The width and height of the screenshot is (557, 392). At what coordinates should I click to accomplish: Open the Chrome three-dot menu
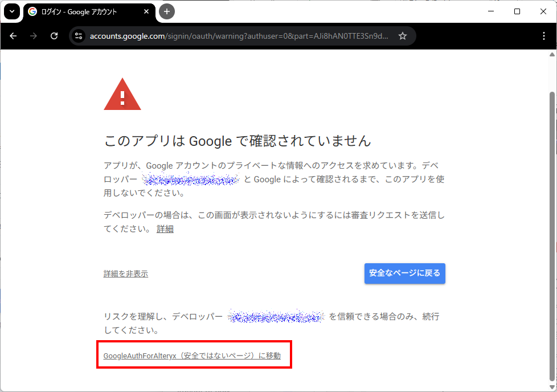pos(544,36)
